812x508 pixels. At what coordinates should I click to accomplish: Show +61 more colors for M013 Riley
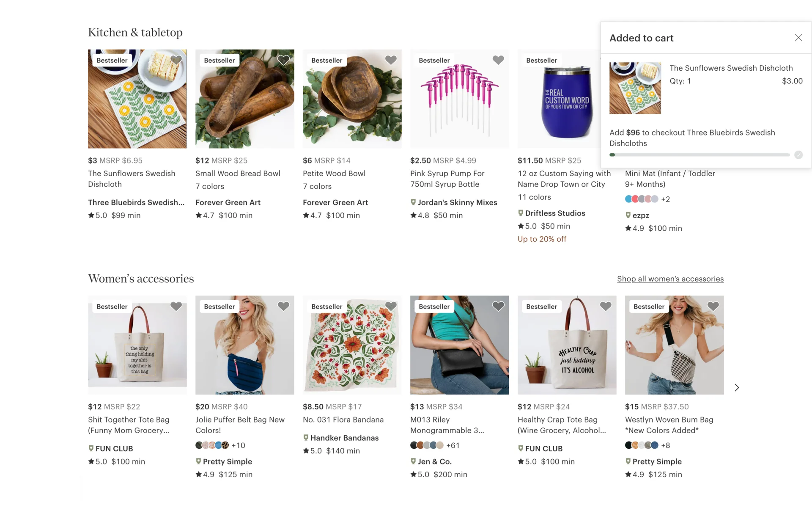click(x=453, y=445)
